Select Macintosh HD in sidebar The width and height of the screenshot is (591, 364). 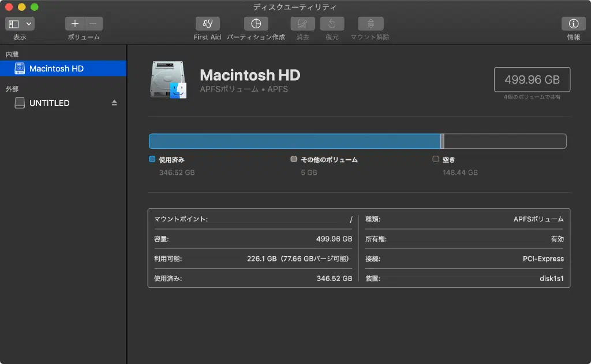coord(57,68)
